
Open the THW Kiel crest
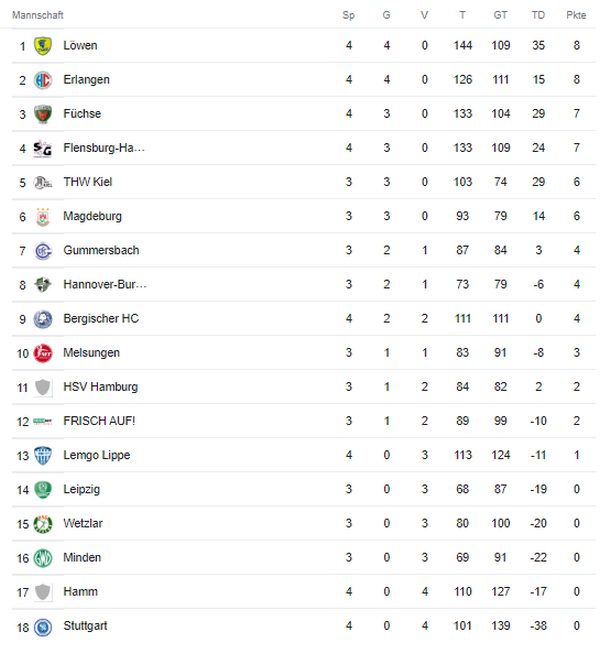pyautogui.click(x=43, y=182)
